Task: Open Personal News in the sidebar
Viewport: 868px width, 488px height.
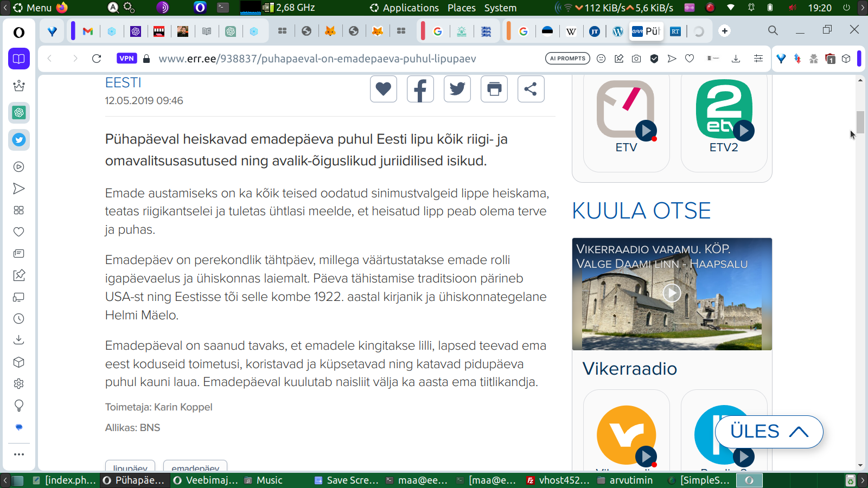Action: point(19,254)
